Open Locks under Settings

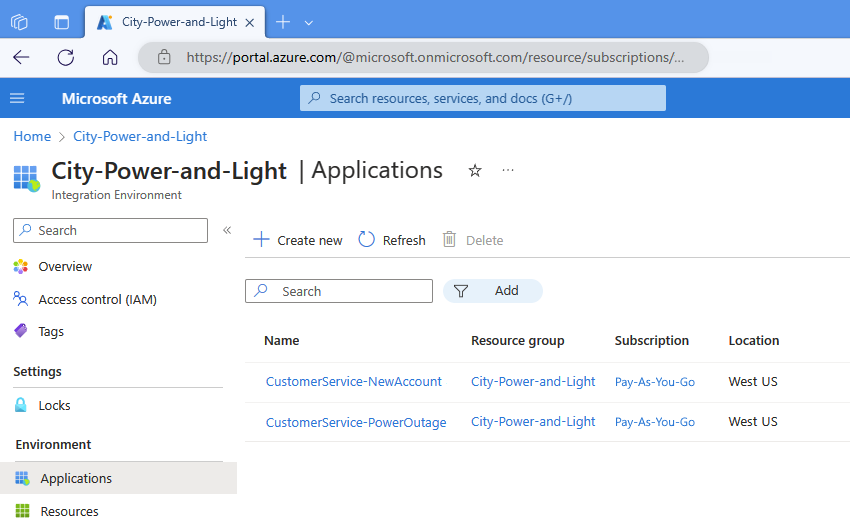pyautogui.click(x=54, y=405)
